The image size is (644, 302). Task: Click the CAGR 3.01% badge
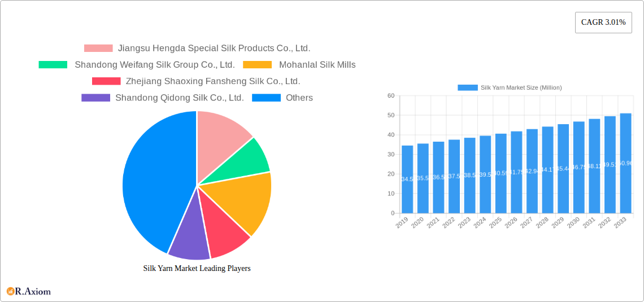coord(603,23)
